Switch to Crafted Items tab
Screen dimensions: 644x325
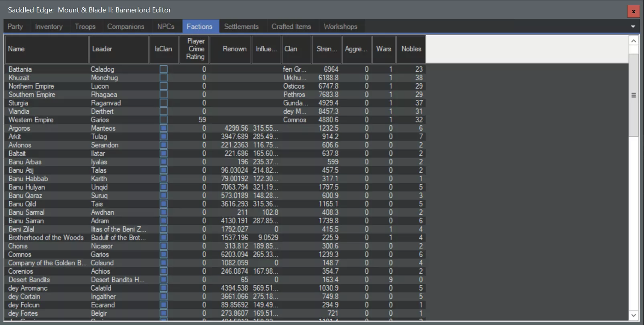click(x=291, y=26)
